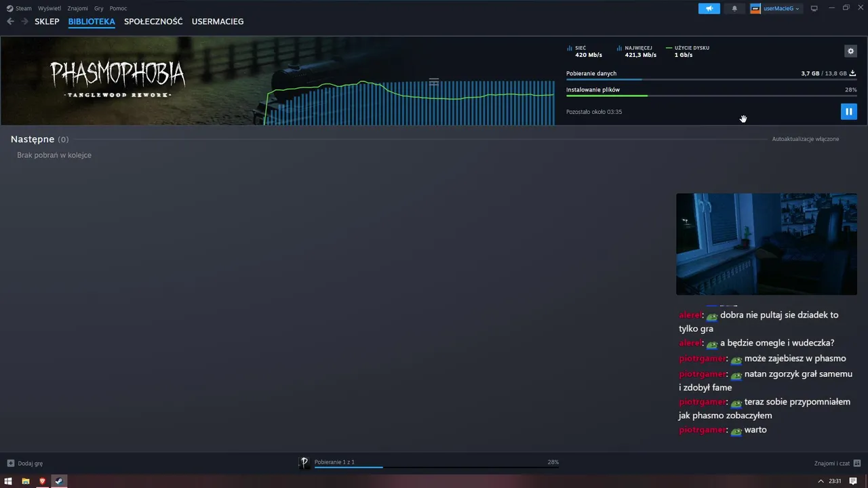The height and width of the screenshot is (488, 868).
Task: Open the Pomoc menu
Action: click(118, 9)
